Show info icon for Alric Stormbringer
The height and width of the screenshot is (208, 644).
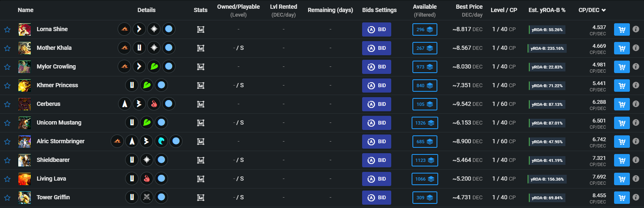[636, 142]
